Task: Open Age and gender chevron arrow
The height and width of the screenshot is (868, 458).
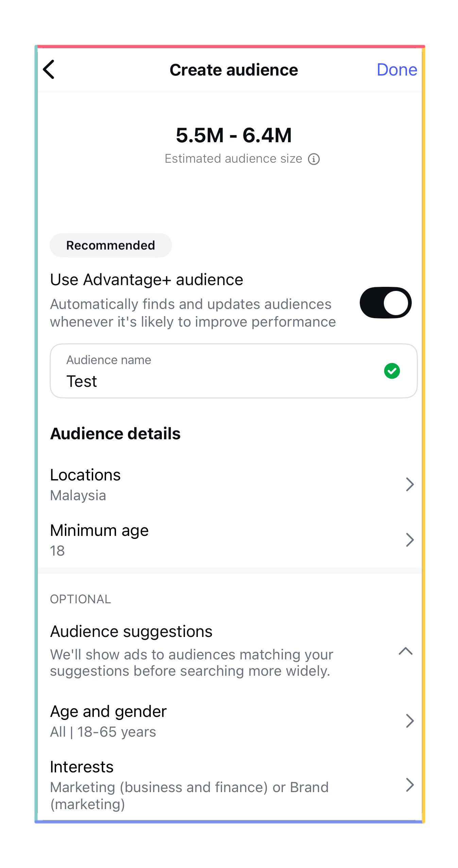Action: point(410,721)
